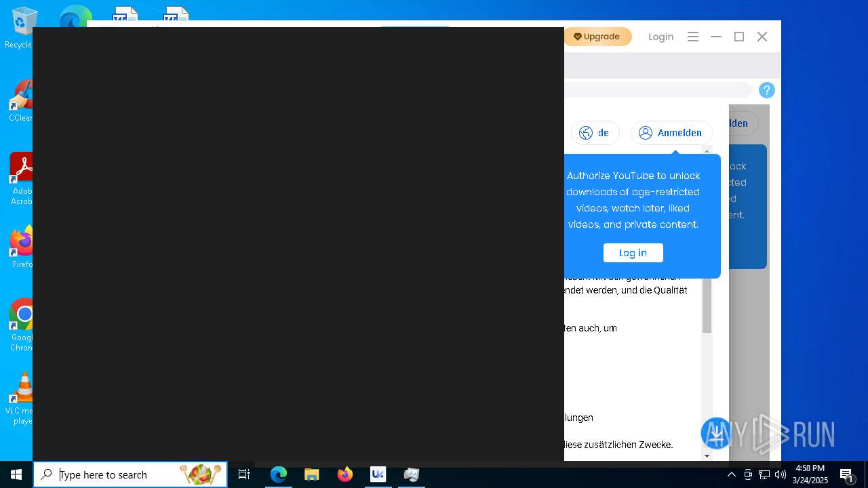Open Google Chrome desktop shortcut

coord(20,325)
